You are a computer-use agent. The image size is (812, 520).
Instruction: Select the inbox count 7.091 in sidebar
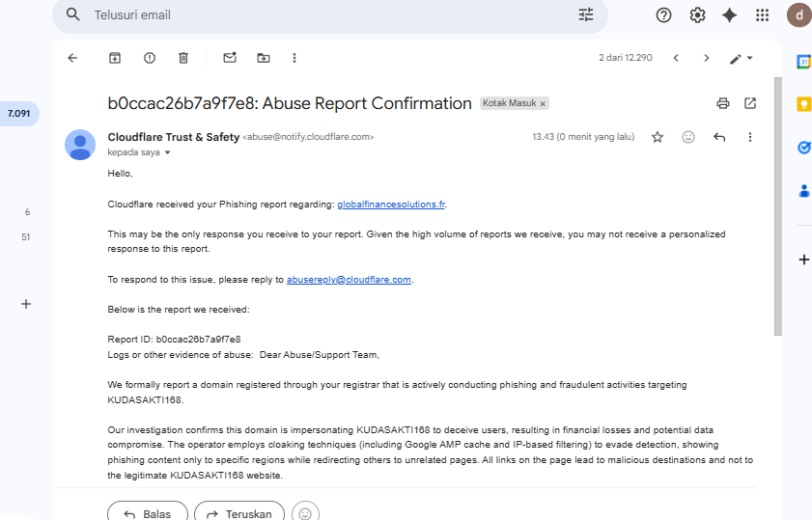19,113
